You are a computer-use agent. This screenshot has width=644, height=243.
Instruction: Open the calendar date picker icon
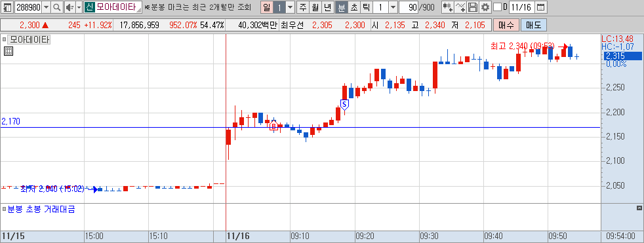click(541, 7)
